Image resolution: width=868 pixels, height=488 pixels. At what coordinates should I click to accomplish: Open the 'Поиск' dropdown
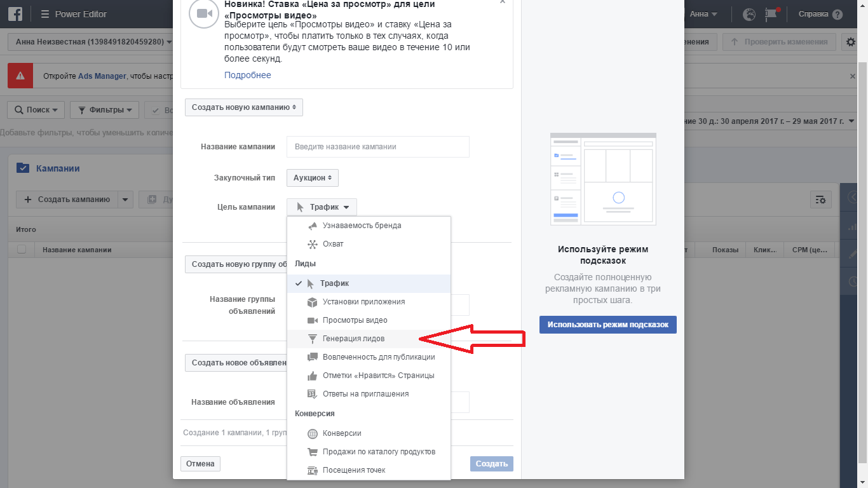pos(36,110)
